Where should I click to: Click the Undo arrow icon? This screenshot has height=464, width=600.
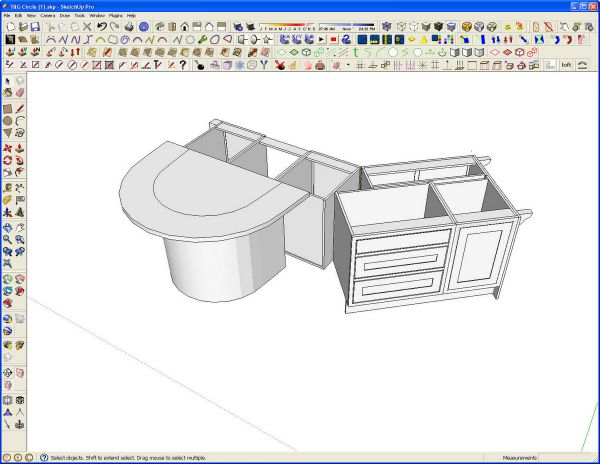[101, 26]
